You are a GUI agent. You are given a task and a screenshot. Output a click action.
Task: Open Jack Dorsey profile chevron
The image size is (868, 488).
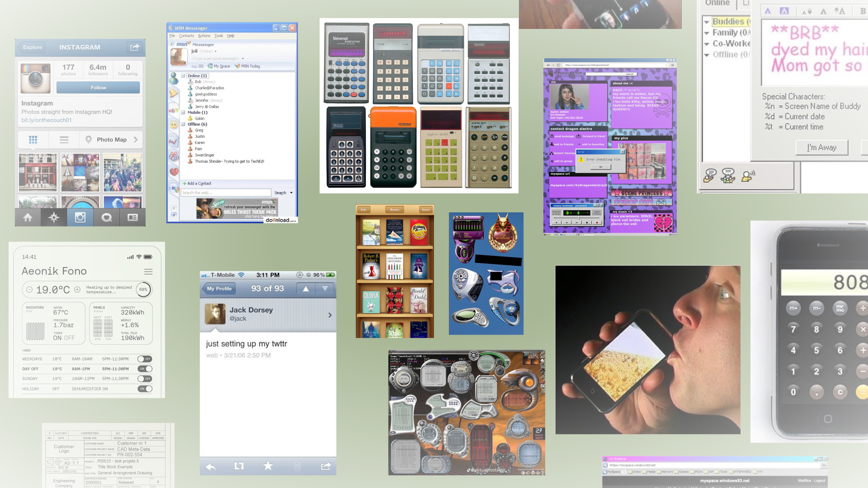click(330, 315)
